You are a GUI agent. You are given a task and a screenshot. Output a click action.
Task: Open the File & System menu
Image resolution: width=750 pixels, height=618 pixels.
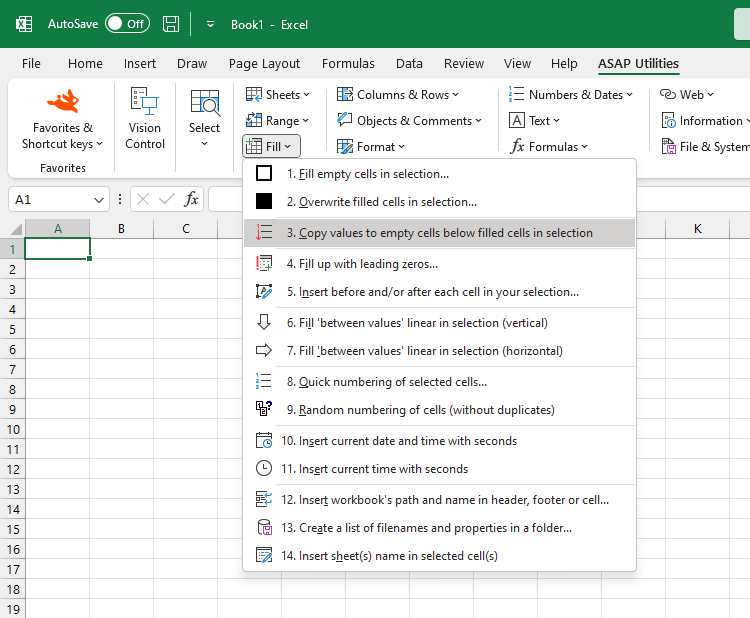[705, 146]
